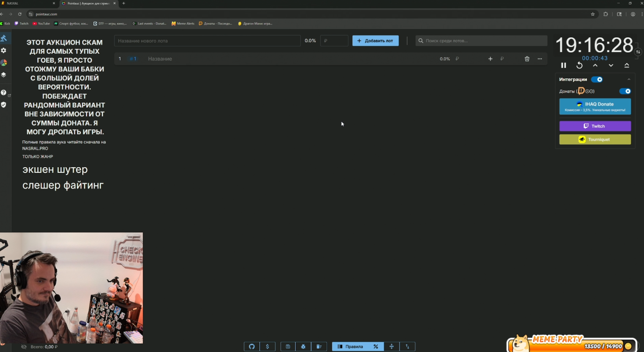Click the plus icon on lot #1

point(490,59)
